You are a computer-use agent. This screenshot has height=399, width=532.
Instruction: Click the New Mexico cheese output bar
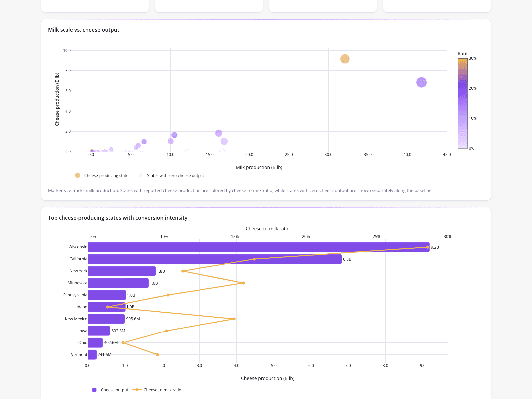point(106,319)
